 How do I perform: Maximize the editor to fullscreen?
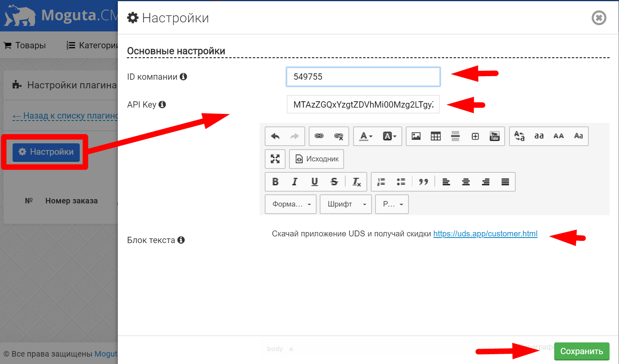[275, 159]
